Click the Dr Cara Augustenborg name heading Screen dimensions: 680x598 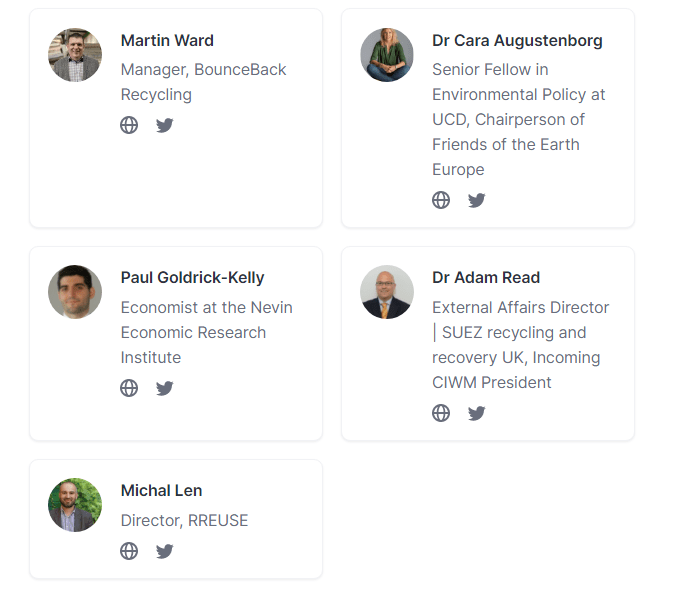coord(517,40)
